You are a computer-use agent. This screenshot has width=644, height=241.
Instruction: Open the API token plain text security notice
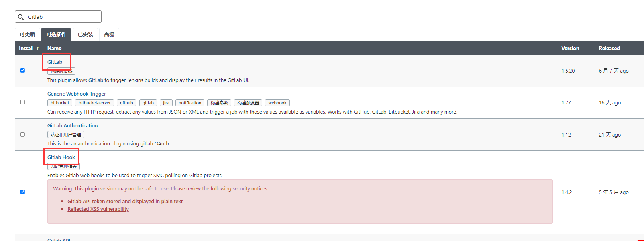(x=125, y=202)
